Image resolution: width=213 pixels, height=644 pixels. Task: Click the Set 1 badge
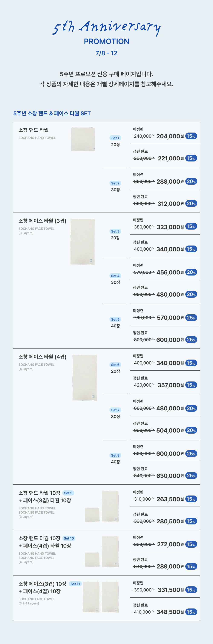[x=115, y=138]
